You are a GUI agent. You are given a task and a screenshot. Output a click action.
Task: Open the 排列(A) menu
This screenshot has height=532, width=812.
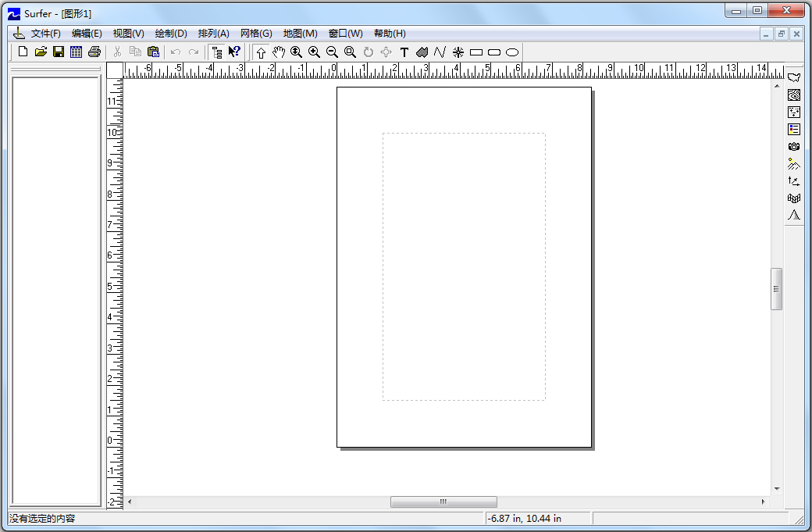coord(213,33)
